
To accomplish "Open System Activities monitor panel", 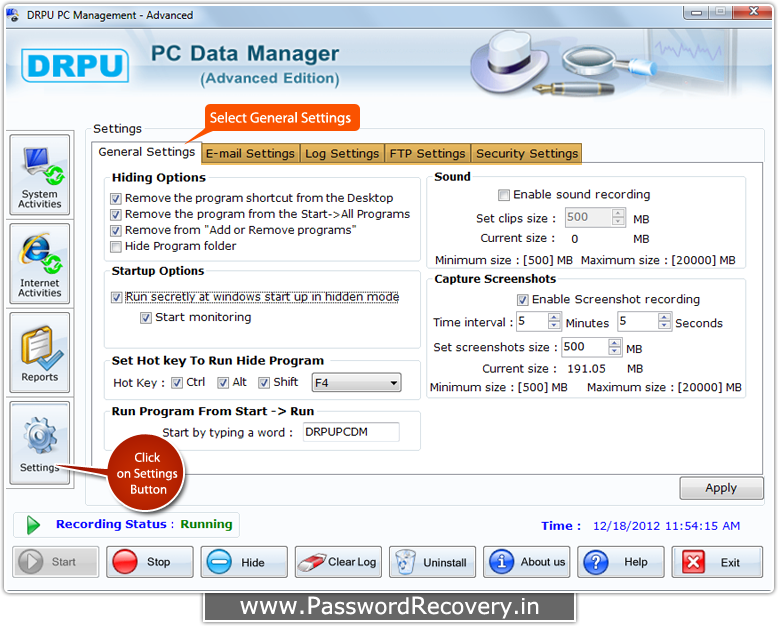I will tap(40, 175).
